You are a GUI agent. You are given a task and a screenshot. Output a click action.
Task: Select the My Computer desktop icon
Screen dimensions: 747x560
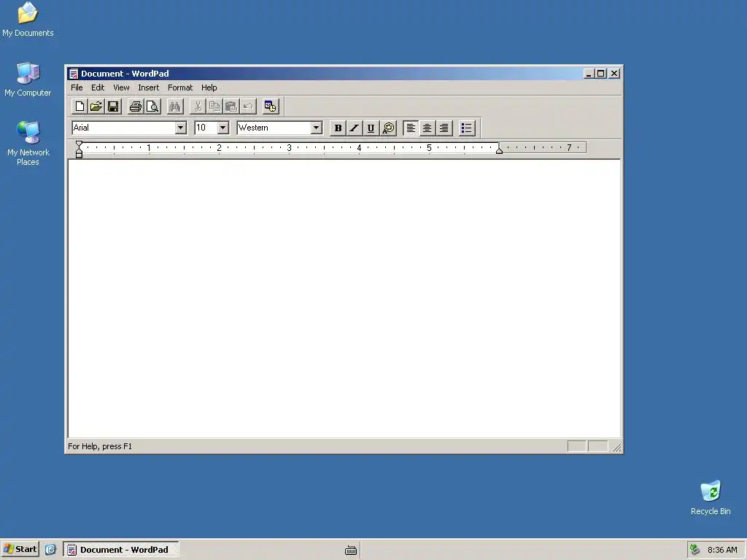pos(28,79)
